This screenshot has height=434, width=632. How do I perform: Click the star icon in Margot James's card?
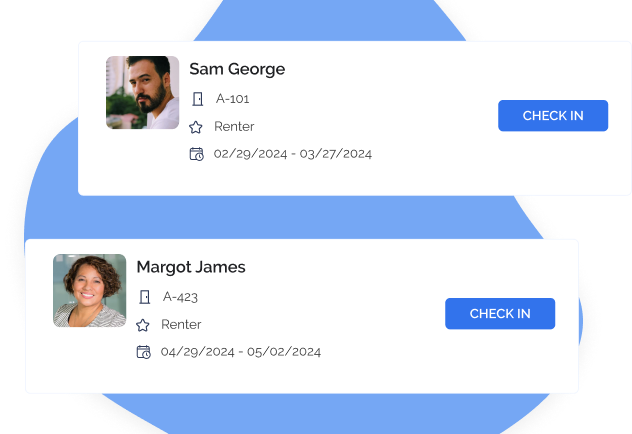(143, 325)
